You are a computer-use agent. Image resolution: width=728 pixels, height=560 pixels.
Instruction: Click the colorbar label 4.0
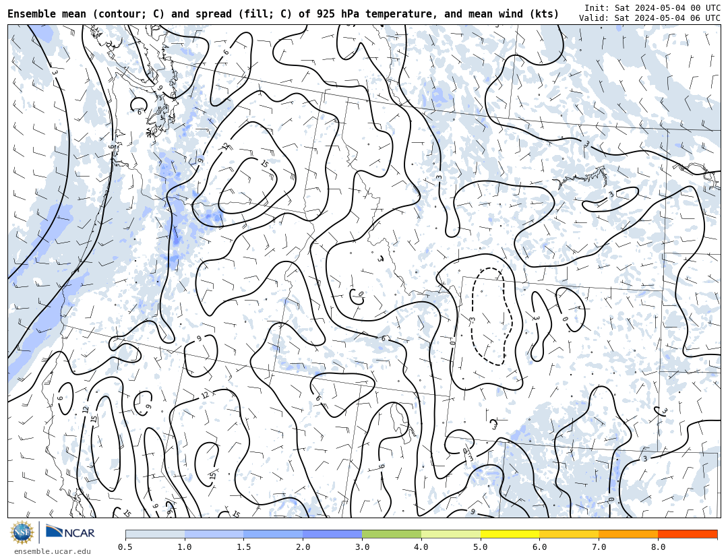421,547
